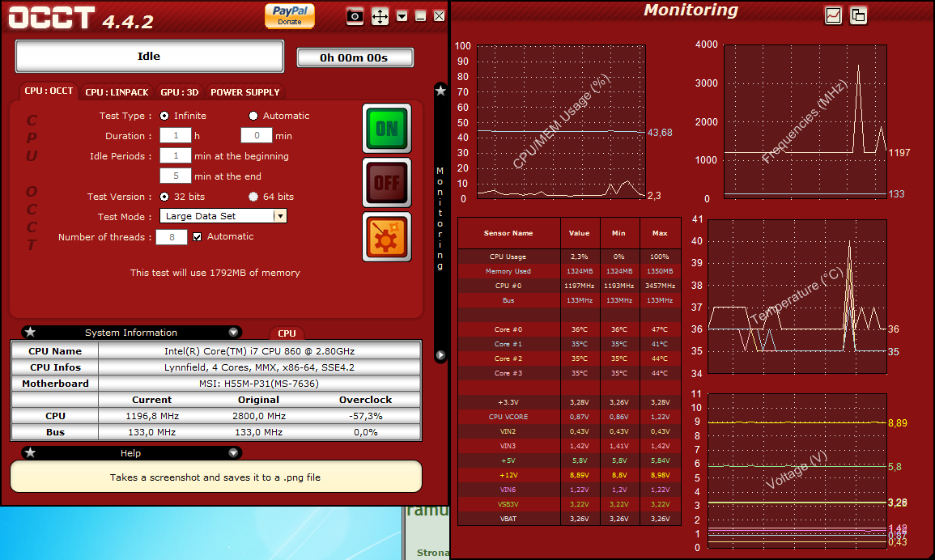This screenshot has width=935, height=560.
Task: Click the star icon beside Help
Action: pyautogui.click(x=31, y=452)
